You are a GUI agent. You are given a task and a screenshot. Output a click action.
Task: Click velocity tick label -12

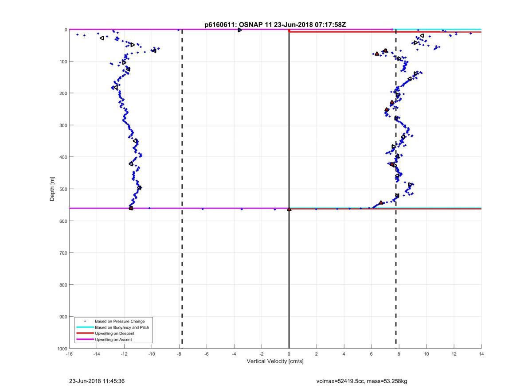(x=124, y=354)
